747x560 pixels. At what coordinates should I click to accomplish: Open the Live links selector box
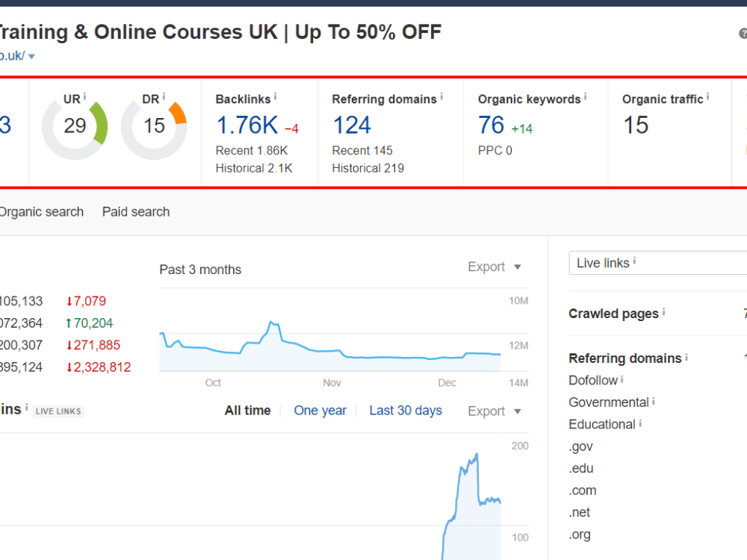point(658,263)
